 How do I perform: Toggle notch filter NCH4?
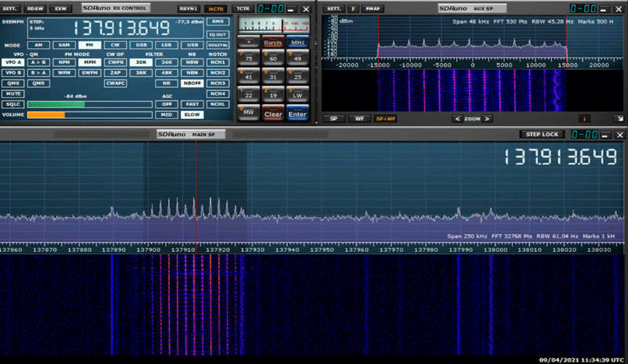(x=218, y=94)
